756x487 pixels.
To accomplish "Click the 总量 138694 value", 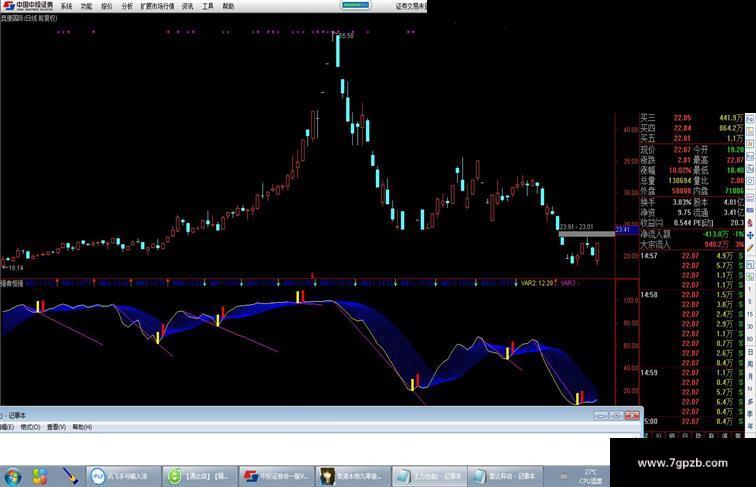I will [681, 181].
